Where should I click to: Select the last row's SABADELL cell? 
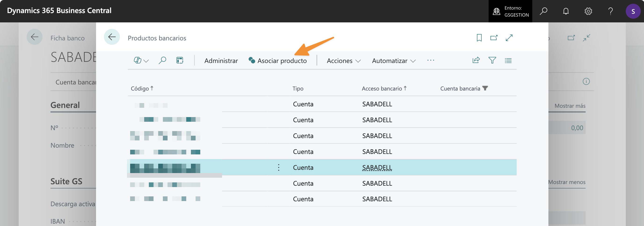tap(377, 199)
